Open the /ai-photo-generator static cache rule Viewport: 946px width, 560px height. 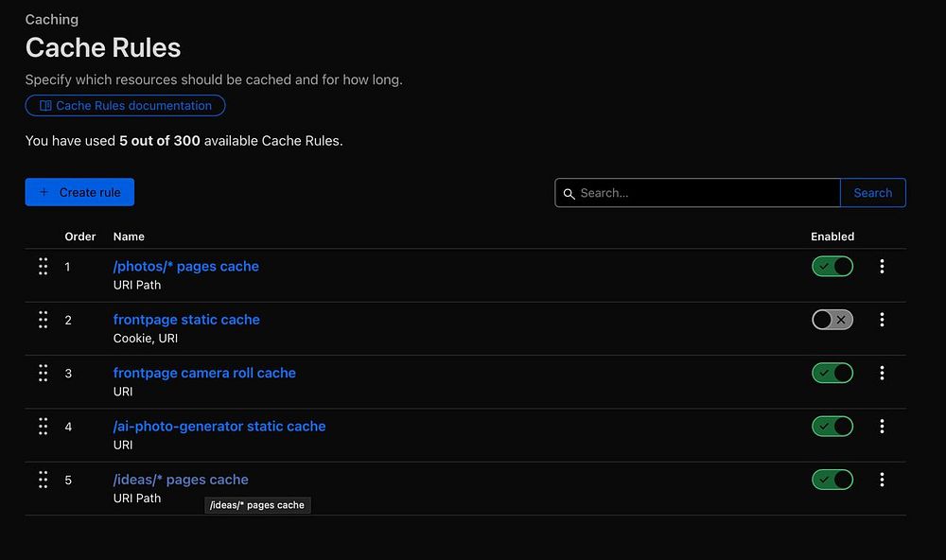coord(219,427)
